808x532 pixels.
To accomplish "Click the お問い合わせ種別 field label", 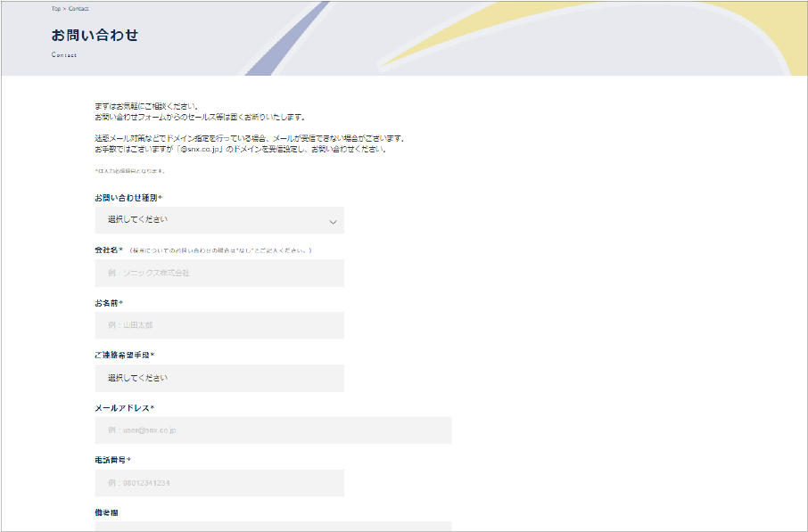I will coord(128,198).
